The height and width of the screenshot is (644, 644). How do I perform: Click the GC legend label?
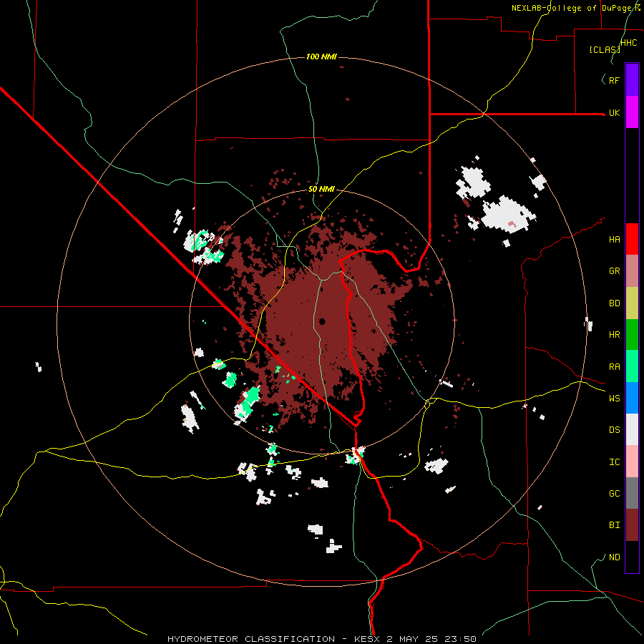[615, 494]
